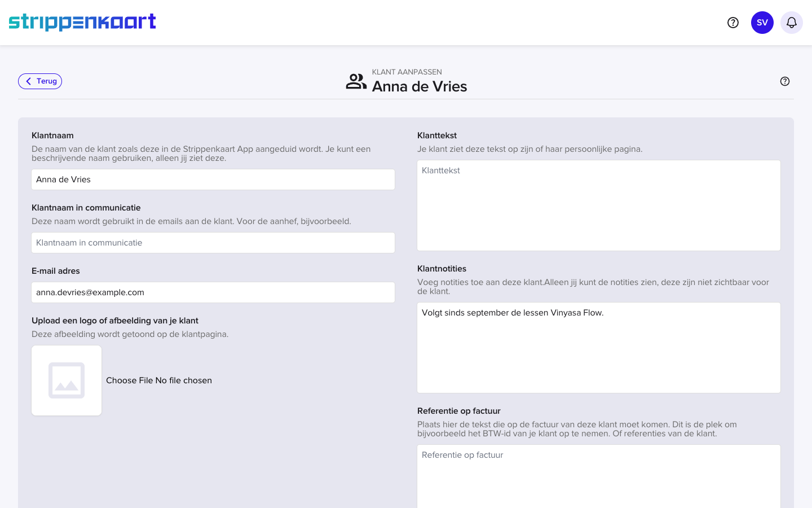Click the Strippenkaart logo
The height and width of the screenshot is (508, 812).
point(82,22)
